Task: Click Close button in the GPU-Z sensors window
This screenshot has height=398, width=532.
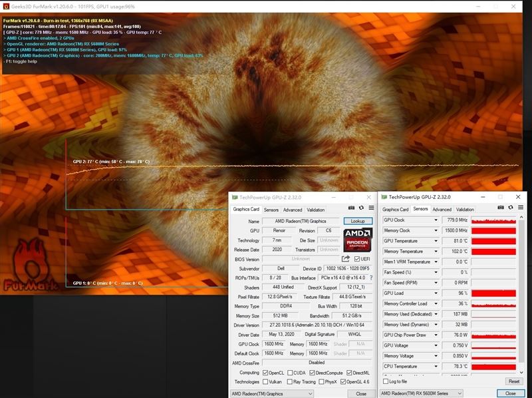Action: coord(510,393)
